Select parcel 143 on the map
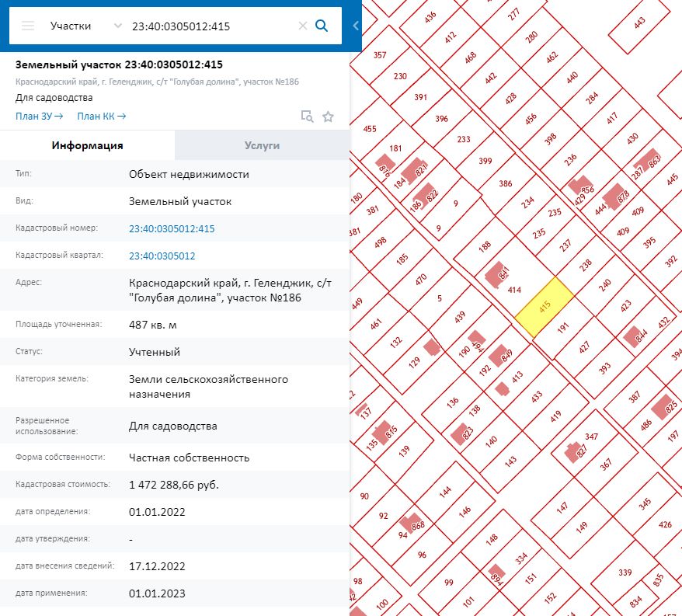Screen dimensions: 682x616 [x=510, y=460]
